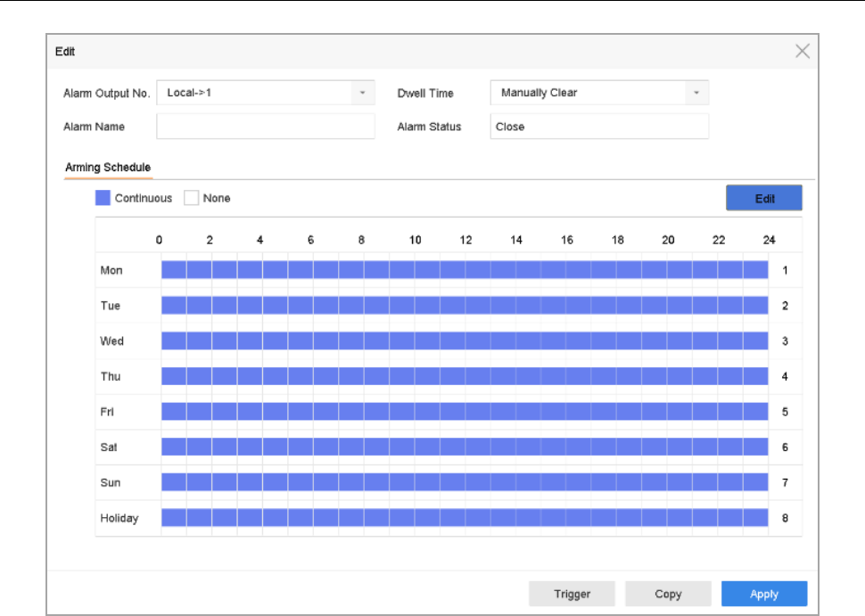Switch to the Arming Schedule tab
Viewport: 865px width, 616px height.
108,168
